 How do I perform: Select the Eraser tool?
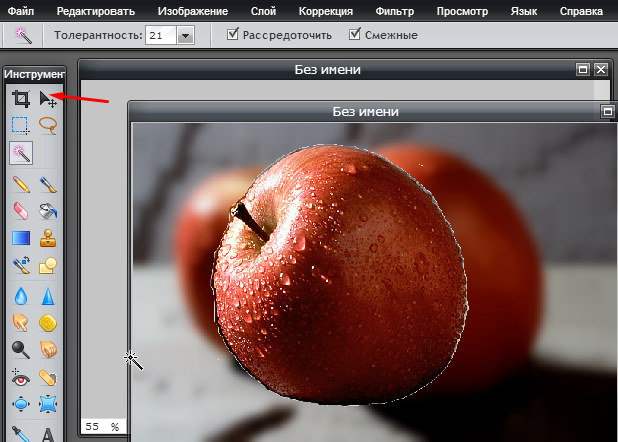[20, 211]
